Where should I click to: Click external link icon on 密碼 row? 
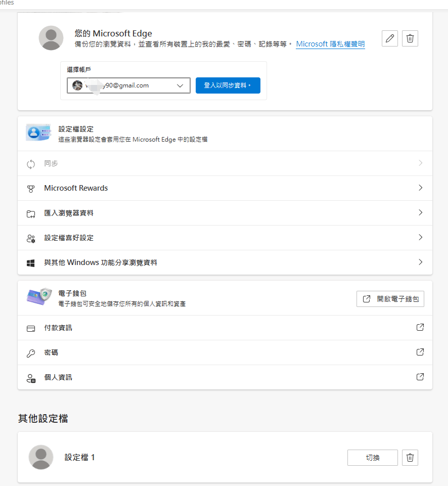(420, 352)
